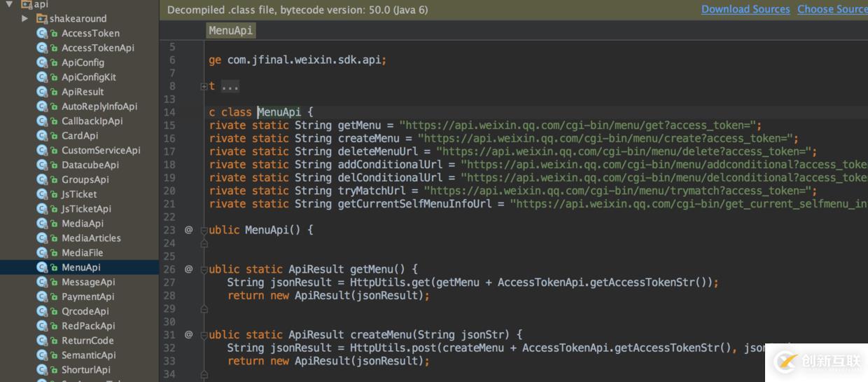Click the ReturnCode class icon
Screen dimensions: 868x382
(42, 341)
